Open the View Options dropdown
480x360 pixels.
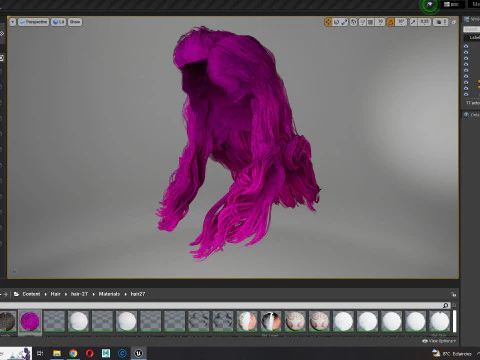tap(439, 341)
